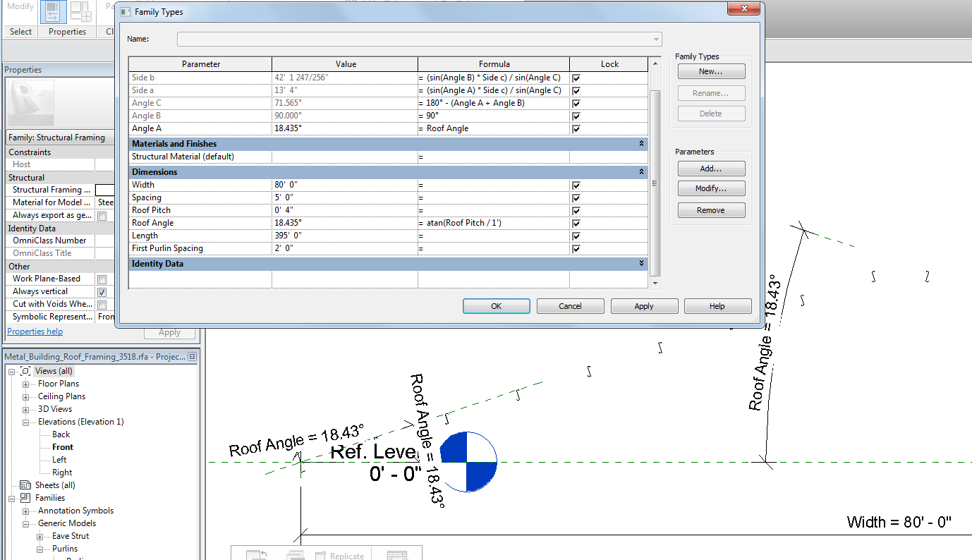The height and width of the screenshot is (560, 972).
Task: Expand the Identity Data parameter group
Action: (641, 264)
